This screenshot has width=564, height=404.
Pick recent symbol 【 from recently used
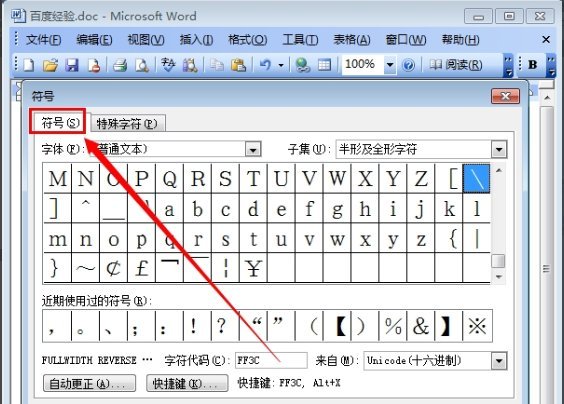337,326
